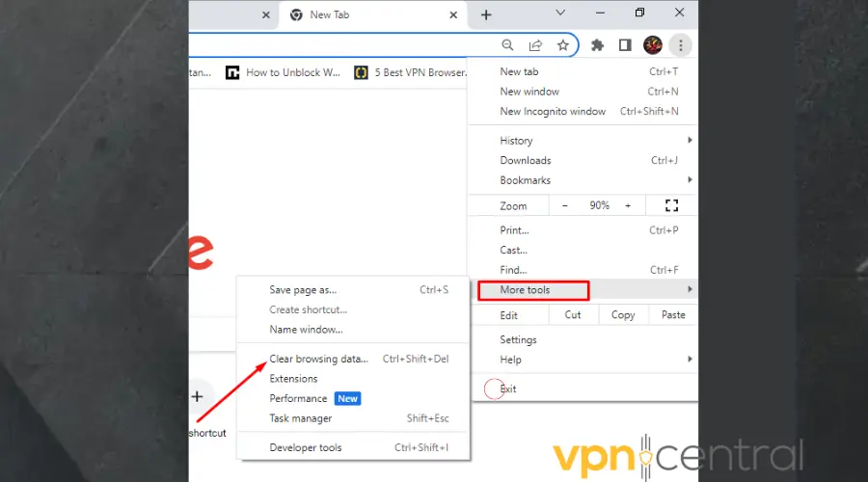The height and width of the screenshot is (482, 868).
Task: Click the share page icon in address bar
Action: point(535,45)
